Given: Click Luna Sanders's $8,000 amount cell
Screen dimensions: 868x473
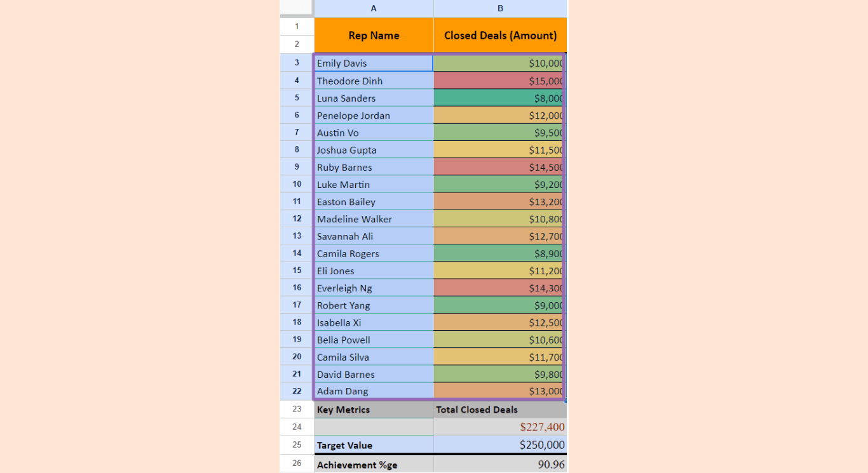Looking at the screenshot, I should coord(499,98).
